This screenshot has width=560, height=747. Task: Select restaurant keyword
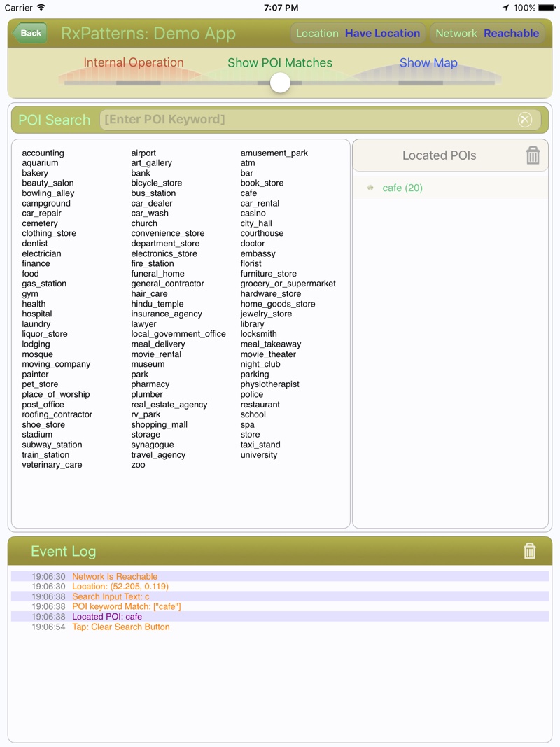tap(260, 405)
